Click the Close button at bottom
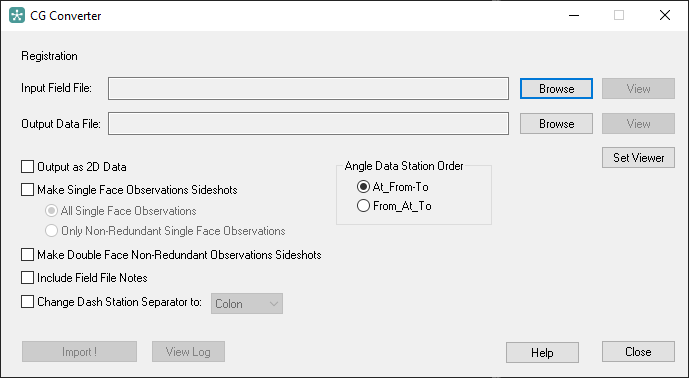The height and width of the screenshot is (378, 689). point(638,352)
